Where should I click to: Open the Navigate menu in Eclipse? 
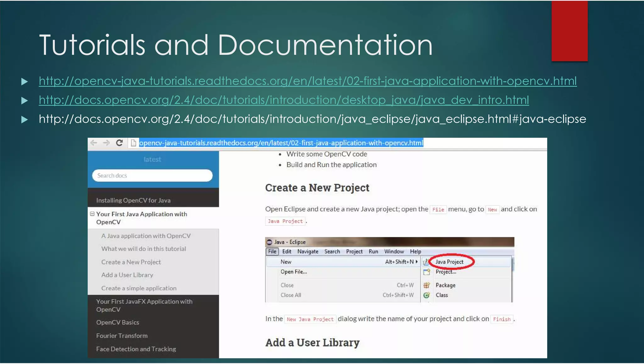tap(308, 251)
